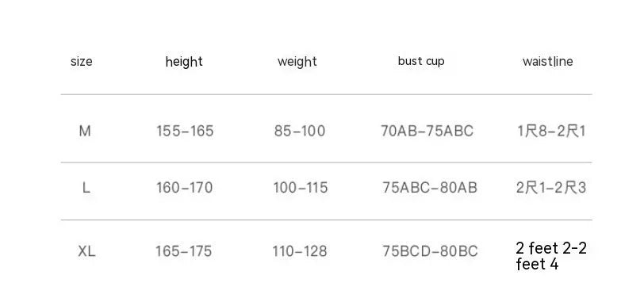
Task: Click the 2尺1-2尺3 waistline value
Action: pyautogui.click(x=551, y=188)
